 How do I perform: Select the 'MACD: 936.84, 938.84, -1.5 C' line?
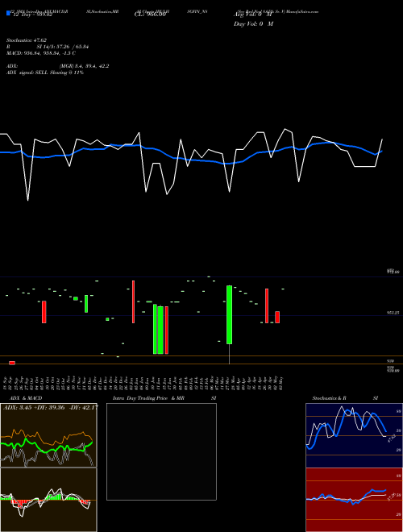(x=41, y=53)
